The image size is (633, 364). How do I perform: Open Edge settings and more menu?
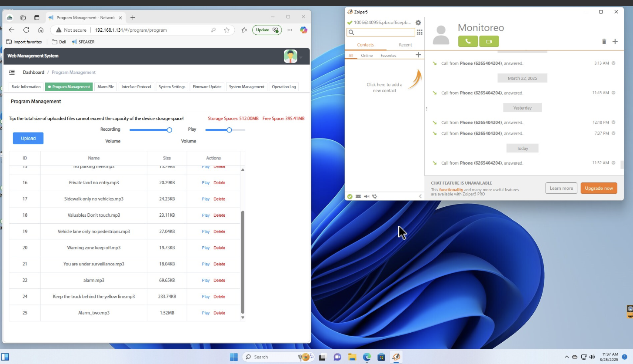(x=290, y=30)
